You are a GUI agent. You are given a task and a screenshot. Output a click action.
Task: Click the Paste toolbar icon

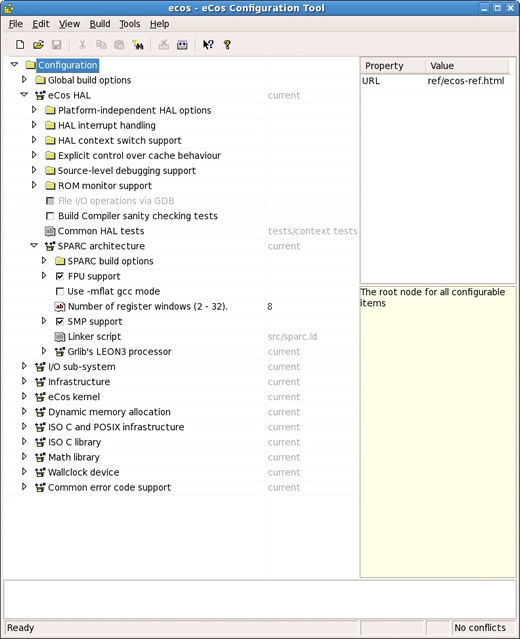click(119, 44)
